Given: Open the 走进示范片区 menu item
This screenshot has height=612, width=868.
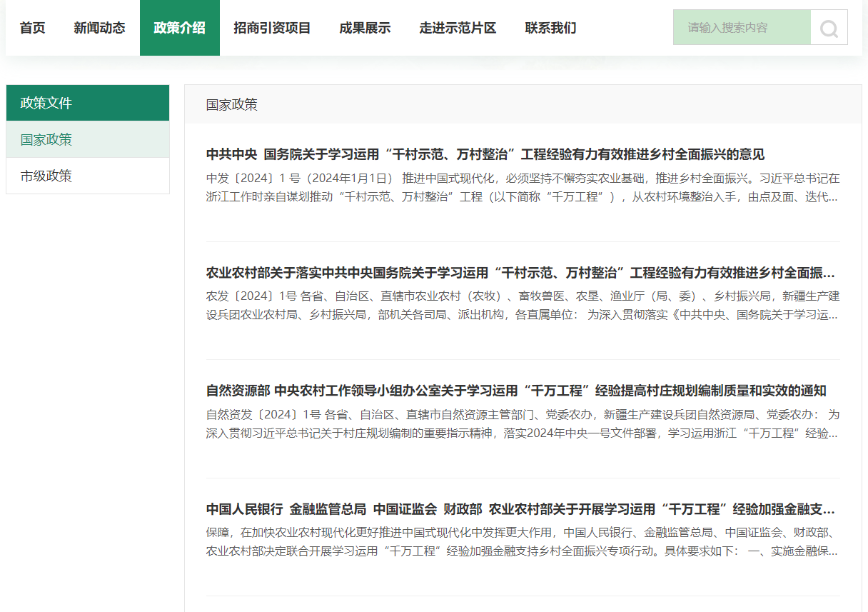Looking at the screenshot, I should [x=458, y=28].
